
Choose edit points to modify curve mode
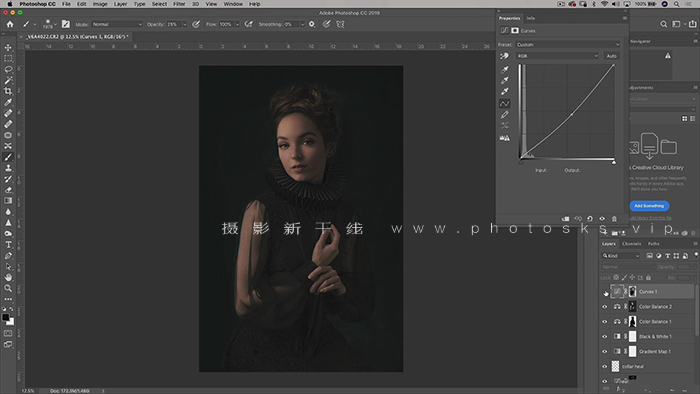point(504,104)
